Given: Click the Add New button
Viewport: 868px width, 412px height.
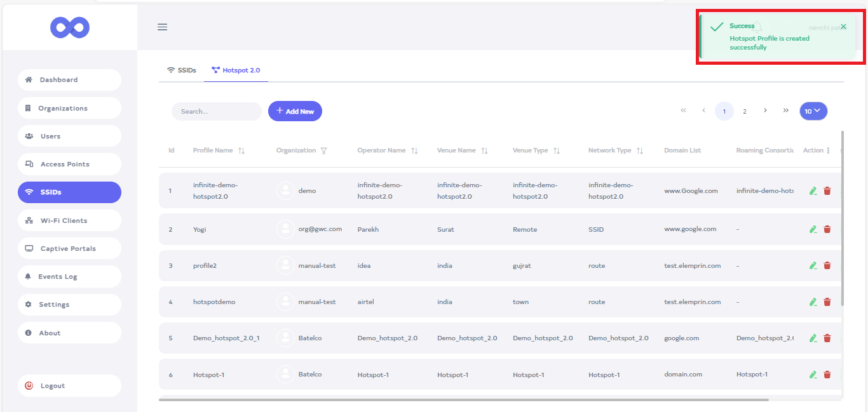Looking at the screenshot, I should (295, 111).
